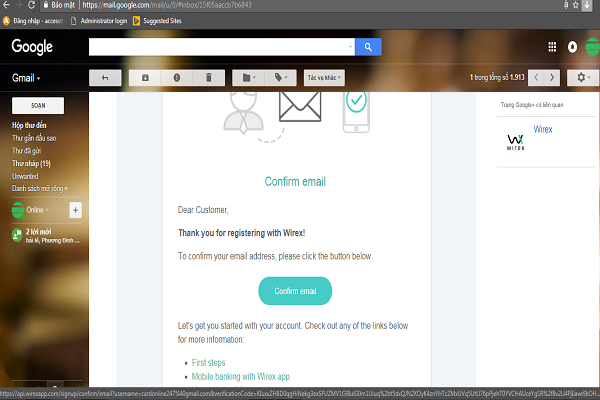Open Hộp thư đến folder
The width and height of the screenshot is (600, 400).
point(29,125)
